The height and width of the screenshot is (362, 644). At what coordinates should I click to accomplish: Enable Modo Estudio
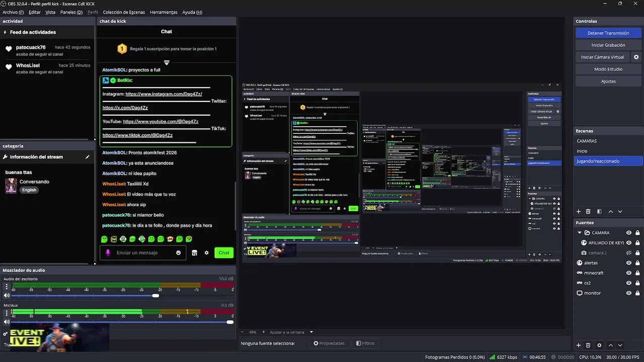[608, 69]
